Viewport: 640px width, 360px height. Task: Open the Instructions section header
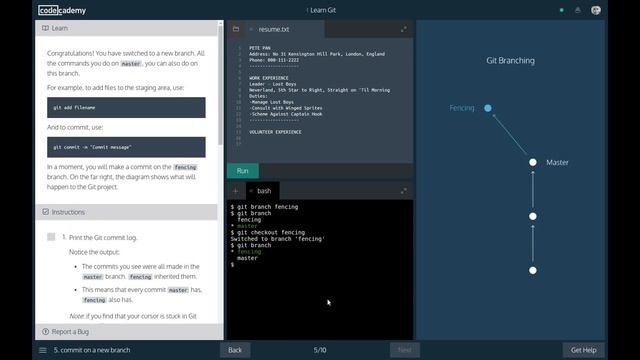[127, 212]
